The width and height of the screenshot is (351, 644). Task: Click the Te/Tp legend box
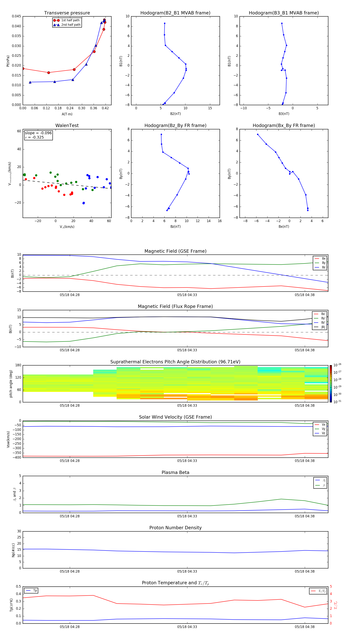[318, 591]
